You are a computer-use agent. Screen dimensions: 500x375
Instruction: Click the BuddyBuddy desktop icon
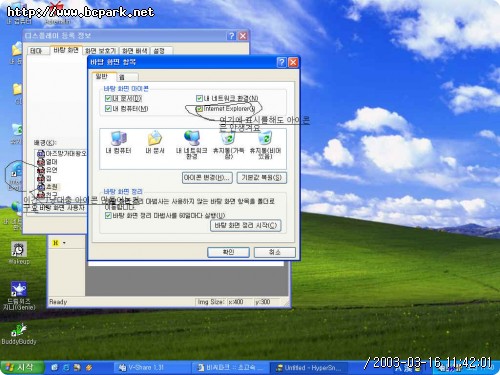coord(19,334)
